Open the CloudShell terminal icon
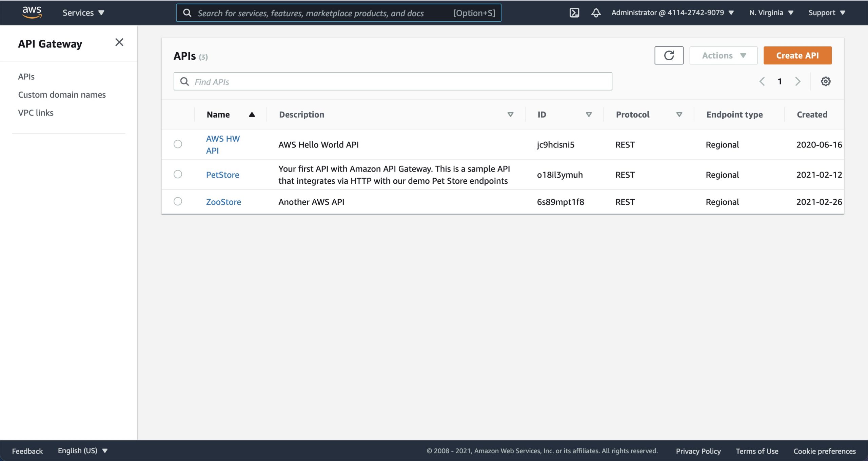 (574, 13)
